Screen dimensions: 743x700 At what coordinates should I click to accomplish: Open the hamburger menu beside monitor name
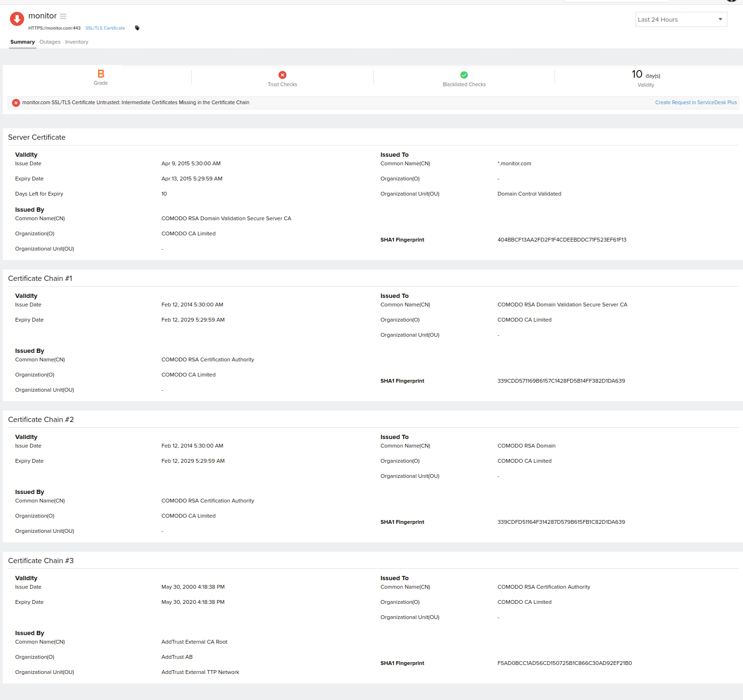coord(63,16)
